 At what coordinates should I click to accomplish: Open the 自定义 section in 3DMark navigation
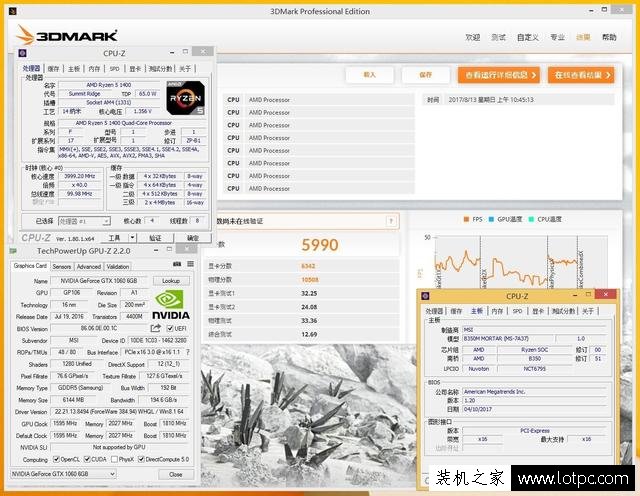528,37
